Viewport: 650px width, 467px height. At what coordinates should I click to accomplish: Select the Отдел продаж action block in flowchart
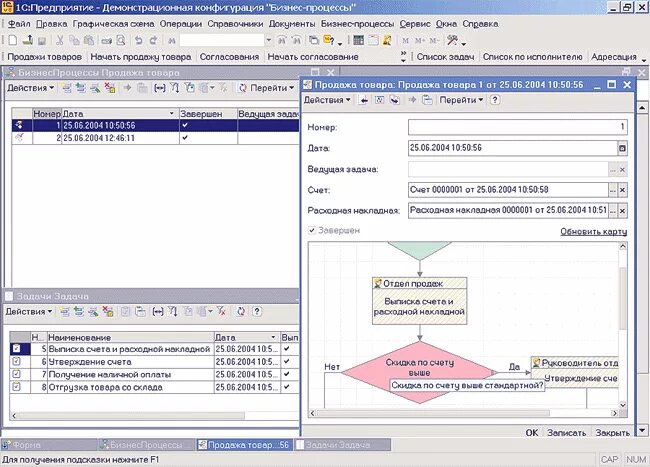click(420, 301)
